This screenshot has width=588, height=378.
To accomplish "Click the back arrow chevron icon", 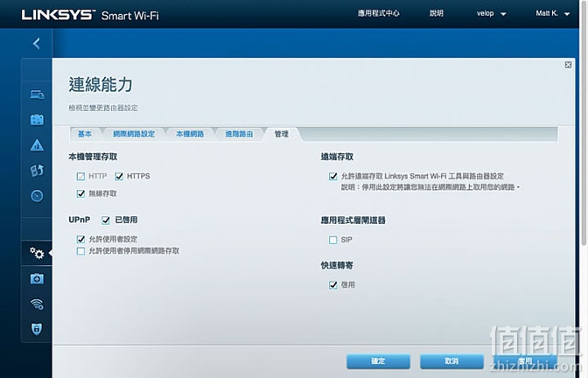I will coord(37,44).
